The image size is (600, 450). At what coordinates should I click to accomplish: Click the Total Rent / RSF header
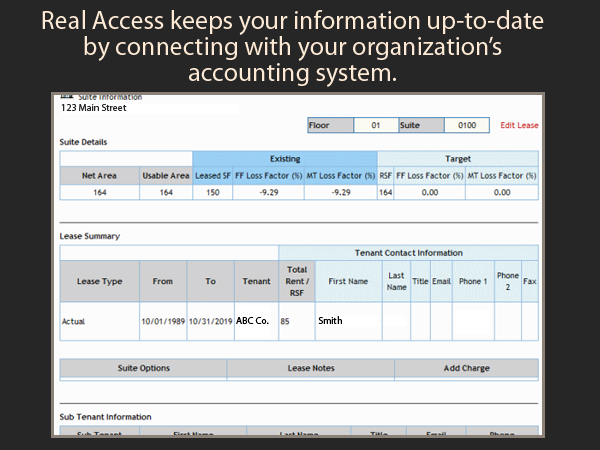pos(297,281)
